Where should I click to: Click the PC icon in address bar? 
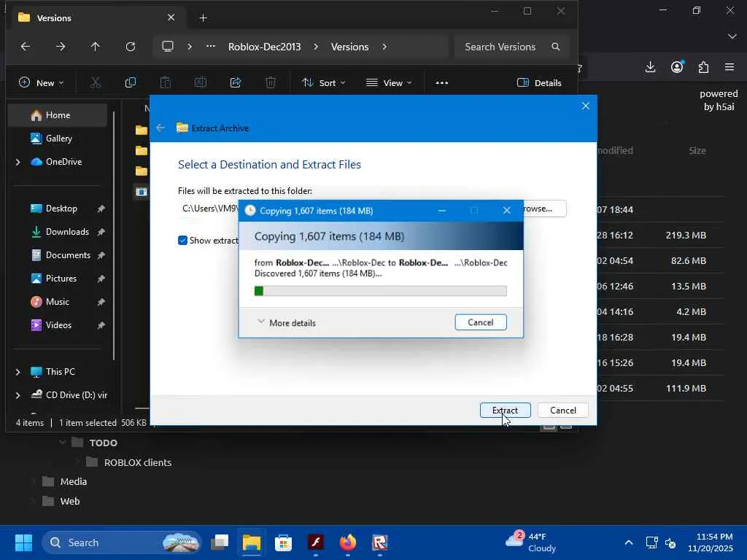click(168, 47)
